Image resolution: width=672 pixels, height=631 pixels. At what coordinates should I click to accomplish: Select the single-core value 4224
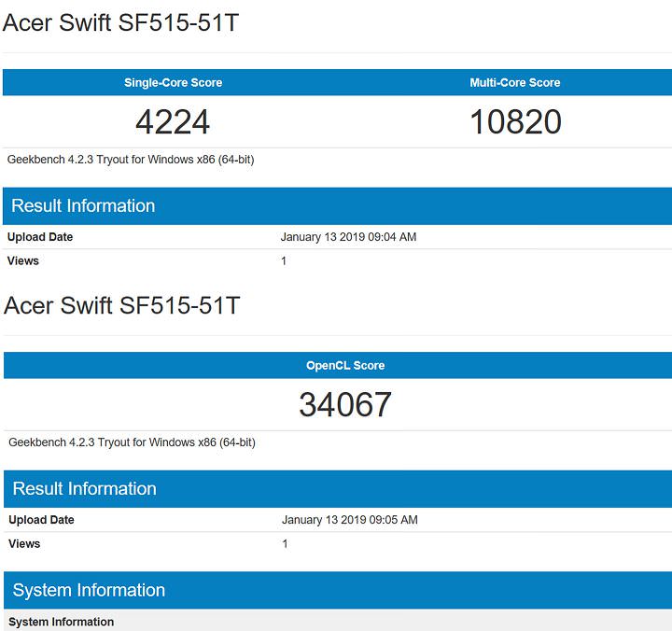click(173, 121)
